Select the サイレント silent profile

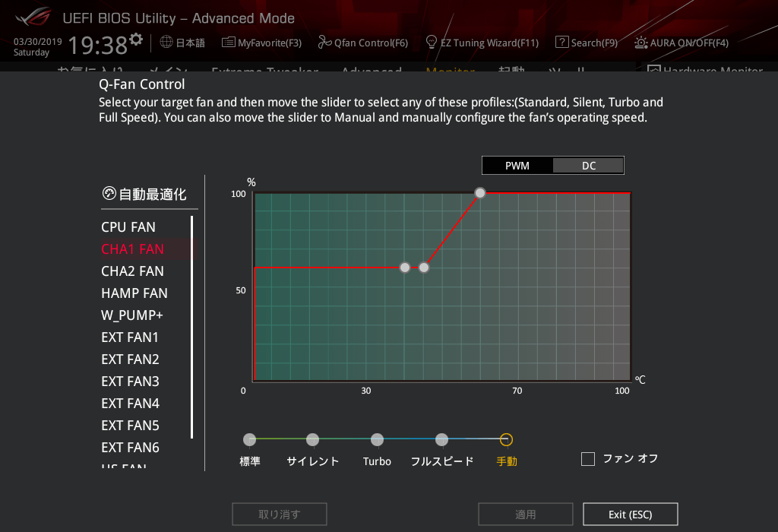click(312, 440)
